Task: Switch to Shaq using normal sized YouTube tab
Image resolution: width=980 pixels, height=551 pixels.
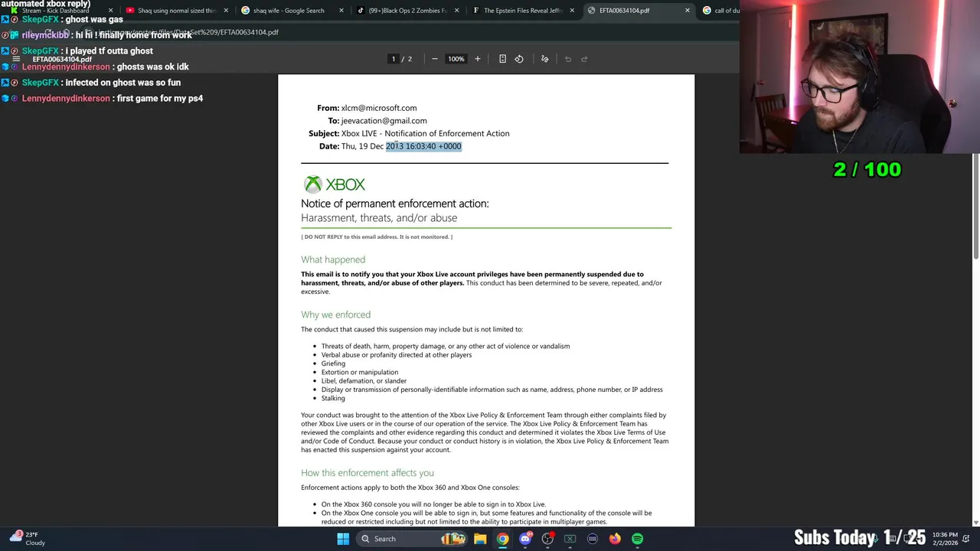Action: pyautogui.click(x=176, y=11)
